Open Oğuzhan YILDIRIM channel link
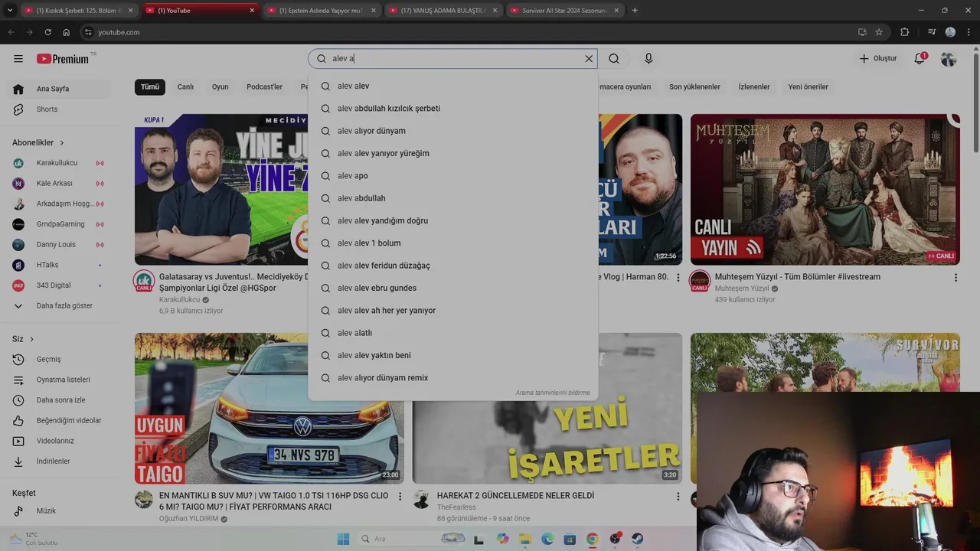 [188, 519]
